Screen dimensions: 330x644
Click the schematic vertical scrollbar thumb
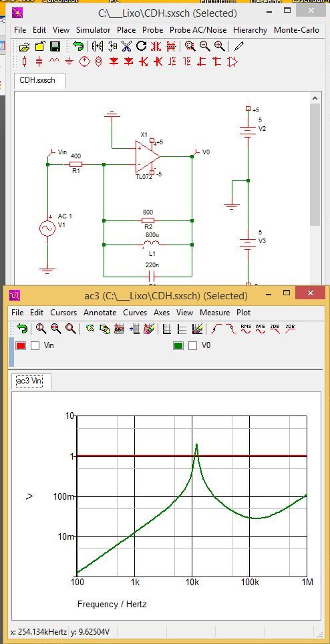click(x=315, y=164)
